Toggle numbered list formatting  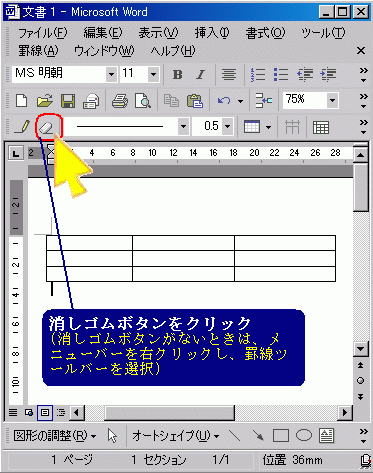(x=258, y=74)
